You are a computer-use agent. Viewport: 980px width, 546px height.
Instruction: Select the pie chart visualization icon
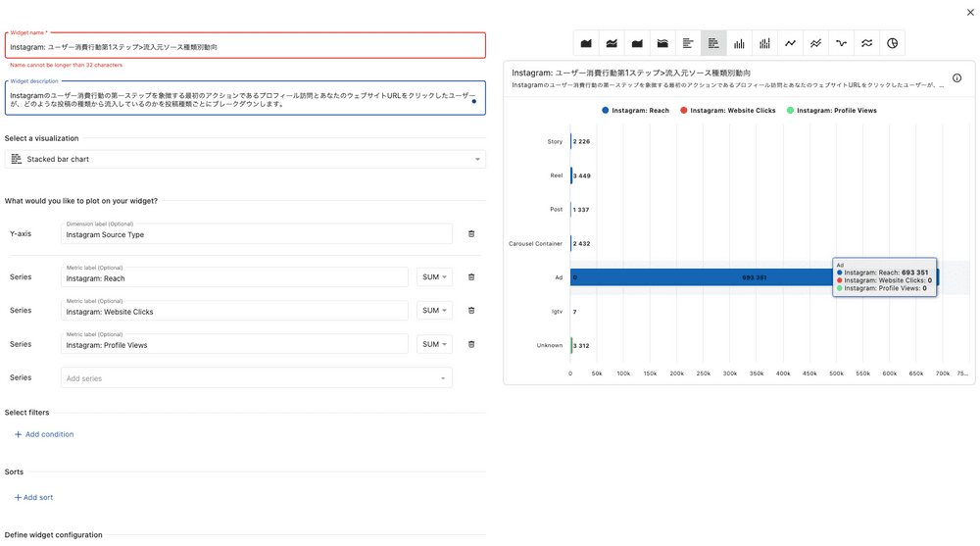[x=892, y=43]
